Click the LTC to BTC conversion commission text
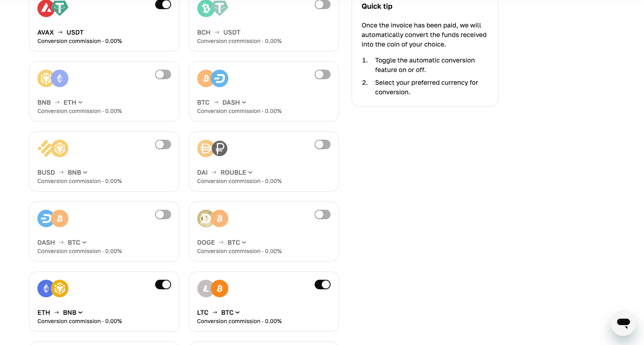The image size is (644, 345). click(239, 321)
